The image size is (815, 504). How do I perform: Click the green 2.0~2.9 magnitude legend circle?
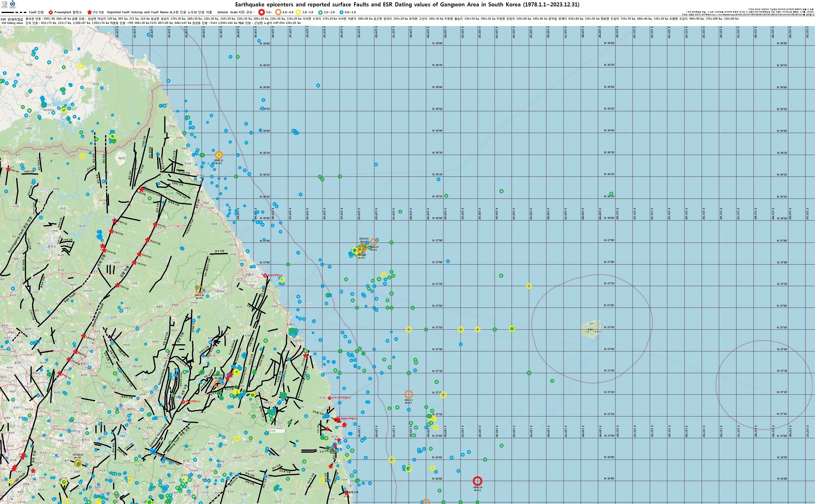(x=320, y=12)
